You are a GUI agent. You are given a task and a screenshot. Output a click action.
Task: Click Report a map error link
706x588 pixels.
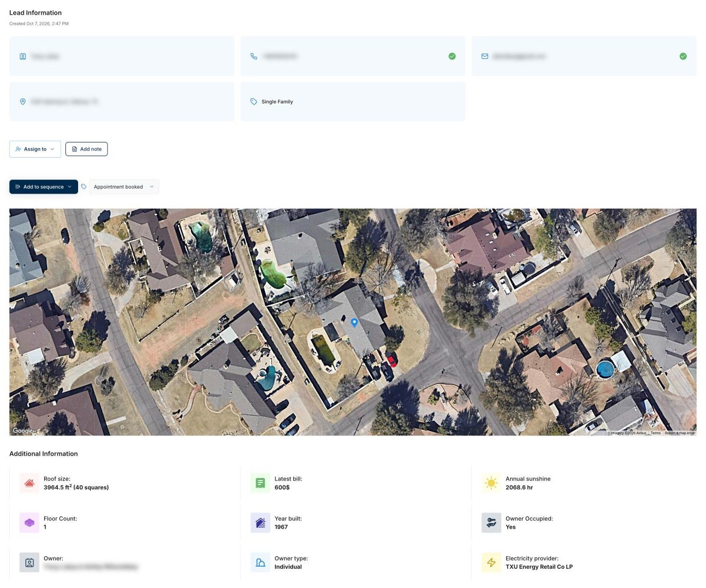680,433
